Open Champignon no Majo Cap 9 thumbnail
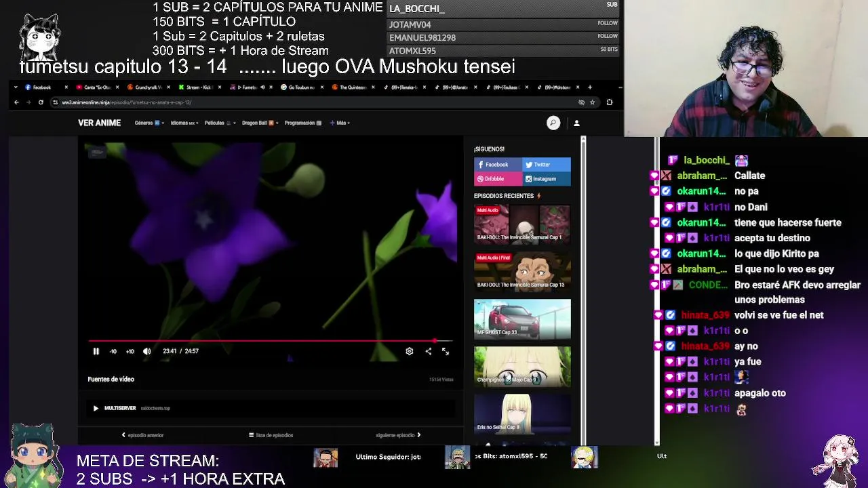 [x=522, y=366]
